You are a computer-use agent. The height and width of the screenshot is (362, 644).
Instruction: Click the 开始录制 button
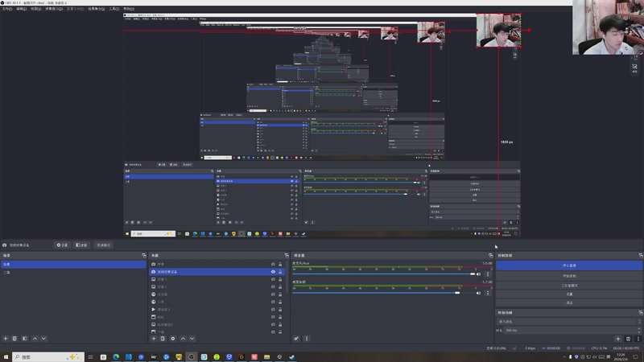tap(569, 276)
